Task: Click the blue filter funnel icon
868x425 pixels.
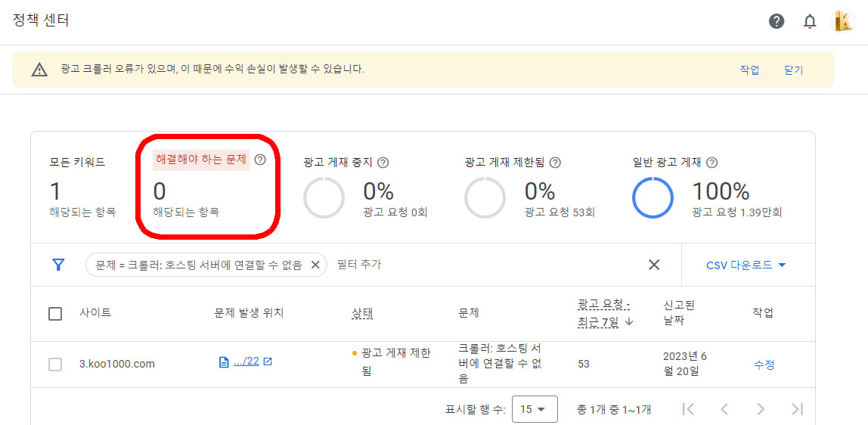Action: (58, 265)
